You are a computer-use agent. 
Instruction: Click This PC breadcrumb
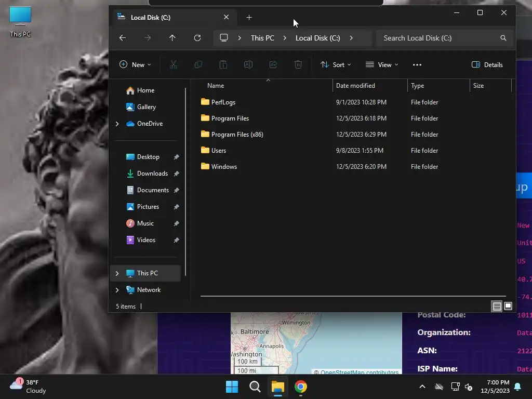click(x=262, y=38)
